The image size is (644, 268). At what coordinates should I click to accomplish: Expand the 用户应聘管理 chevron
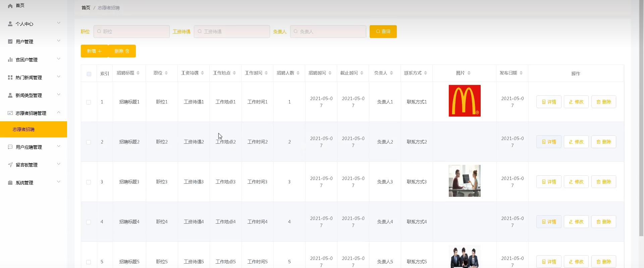[59, 146]
